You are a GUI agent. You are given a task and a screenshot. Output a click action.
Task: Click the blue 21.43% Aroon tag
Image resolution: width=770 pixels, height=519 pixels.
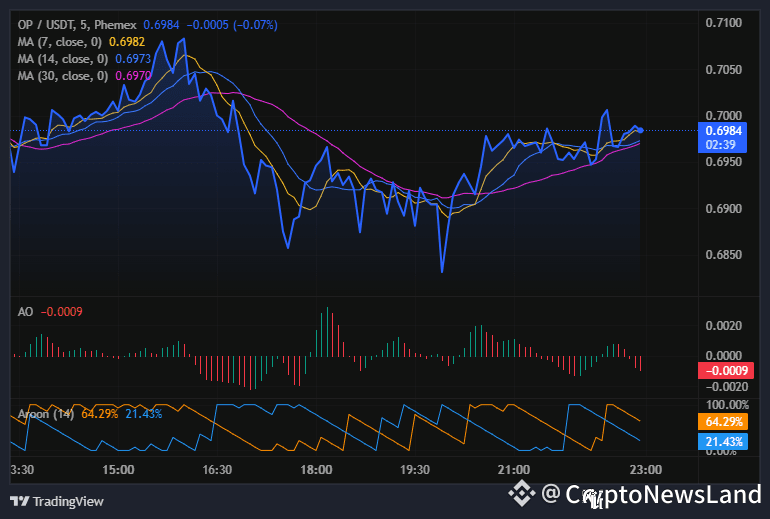723,441
